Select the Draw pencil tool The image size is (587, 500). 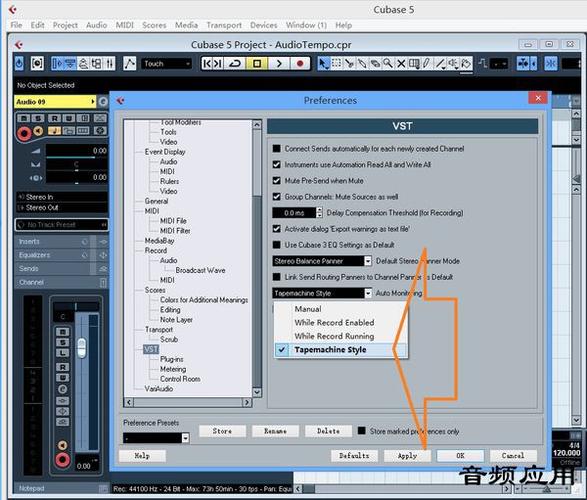(x=427, y=64)
